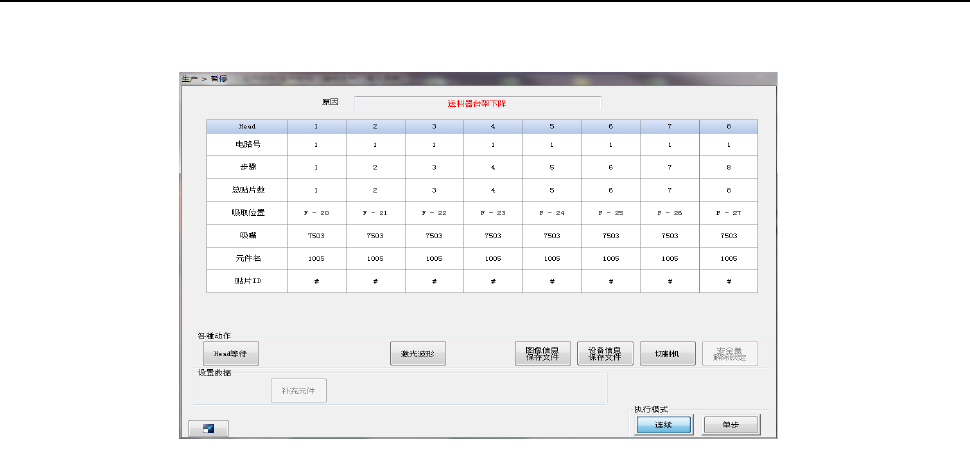Screen dimensions: 970x455
Task: Click the 吸取位置 row label
Action: pos(247,213)
